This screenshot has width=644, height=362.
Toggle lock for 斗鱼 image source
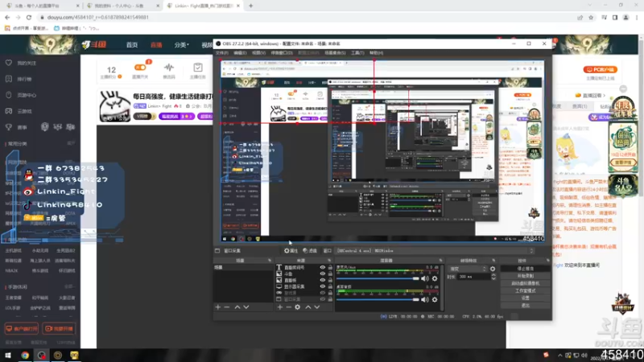tap(330, 274)
